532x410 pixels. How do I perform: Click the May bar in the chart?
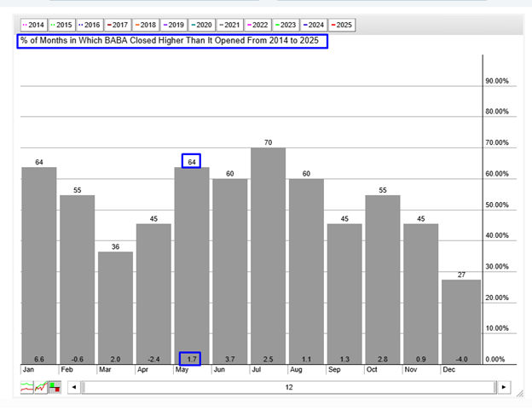192,266
